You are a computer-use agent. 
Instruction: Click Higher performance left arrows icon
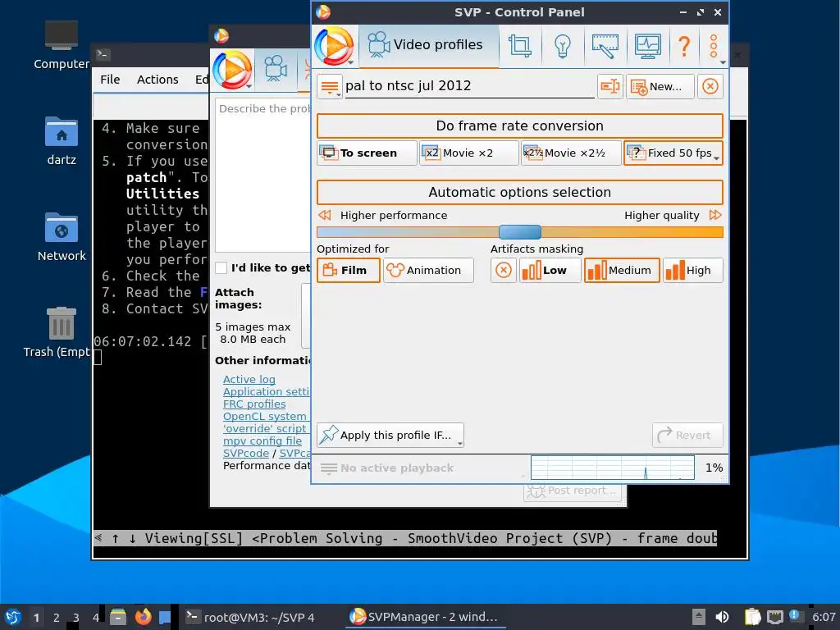coord(324,216)
